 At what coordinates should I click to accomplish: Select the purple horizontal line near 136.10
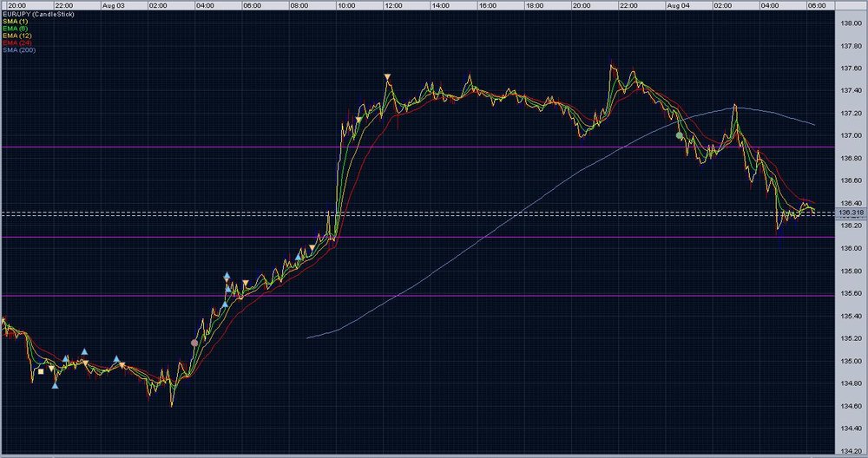coord(418,238)
